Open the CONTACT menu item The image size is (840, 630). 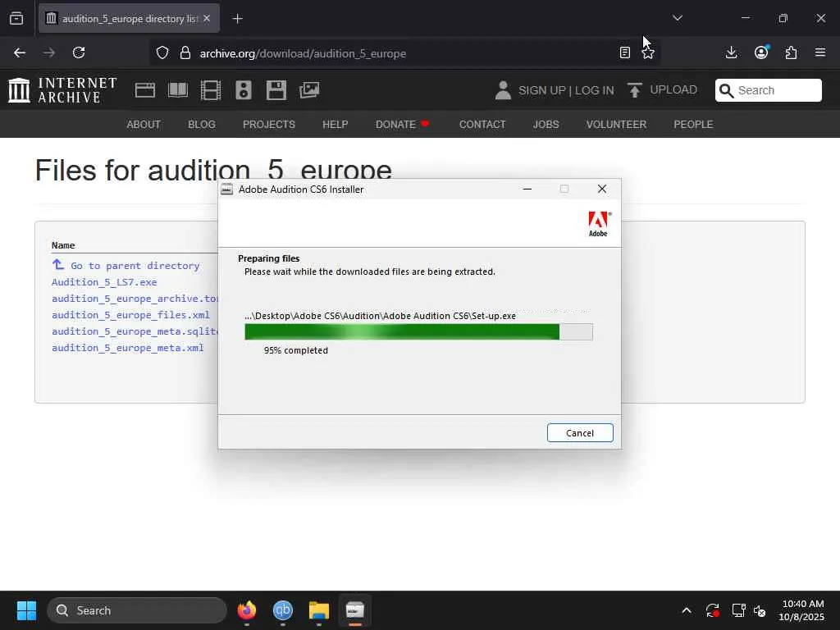pos(482,125)
